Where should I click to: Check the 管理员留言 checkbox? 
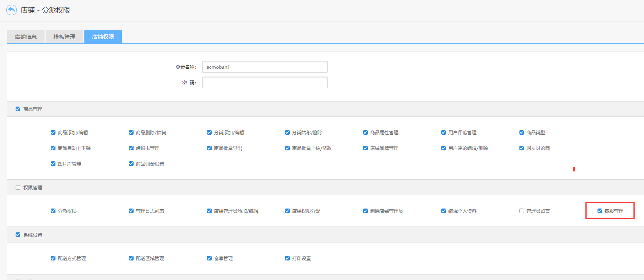[x=522, y=211]
